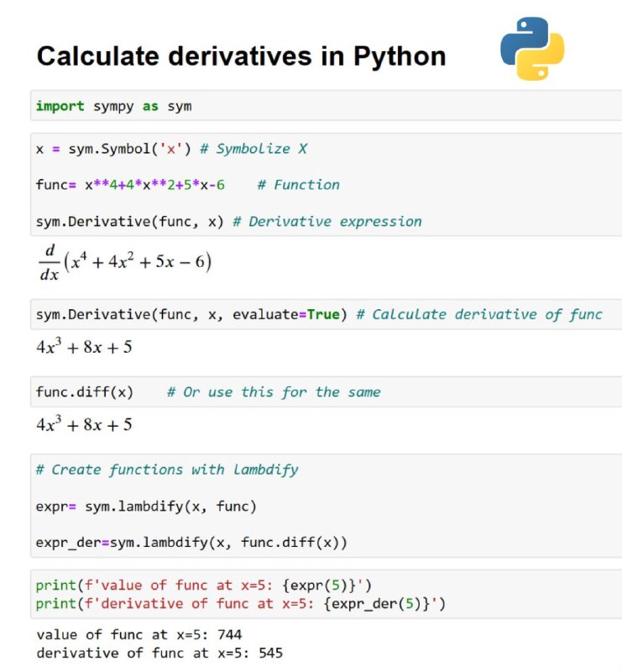The height and width of the screenshot is (672, 622).
Task: Click the rendered d/dx derivative expression output
Action: (125, 262)
